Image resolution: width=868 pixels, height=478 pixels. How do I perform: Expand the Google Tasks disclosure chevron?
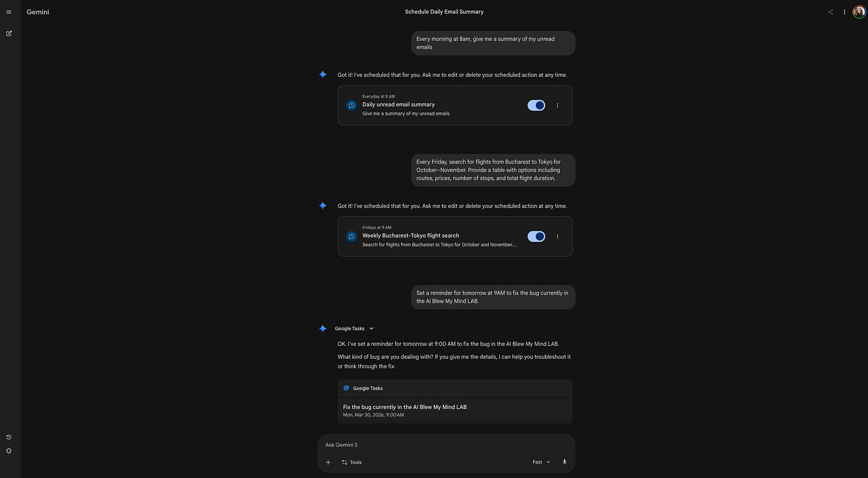pyautogui.click(x=371, y=328)
